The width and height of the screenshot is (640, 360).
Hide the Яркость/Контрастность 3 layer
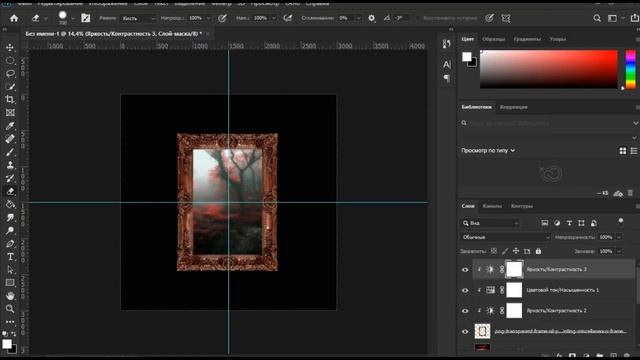(465, 269)
